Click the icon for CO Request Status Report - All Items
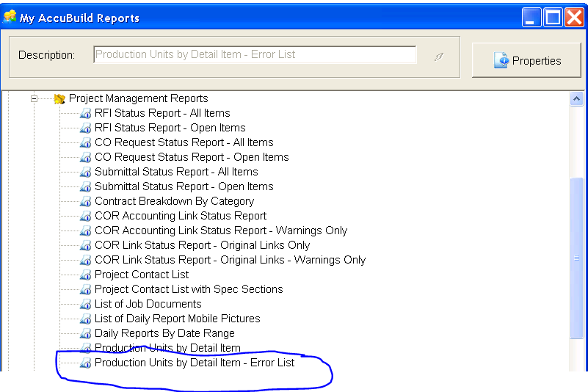The image size is (588, 392). [x=85, y=142]
